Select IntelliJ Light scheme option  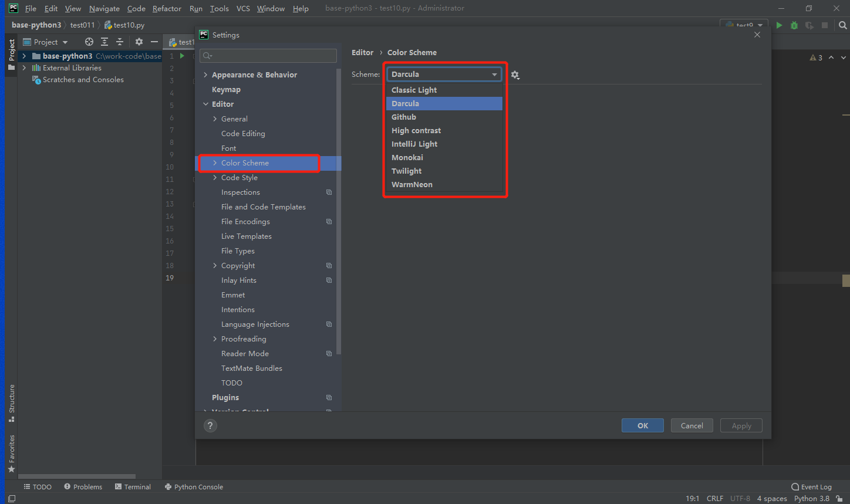click(x=444, y=144)
